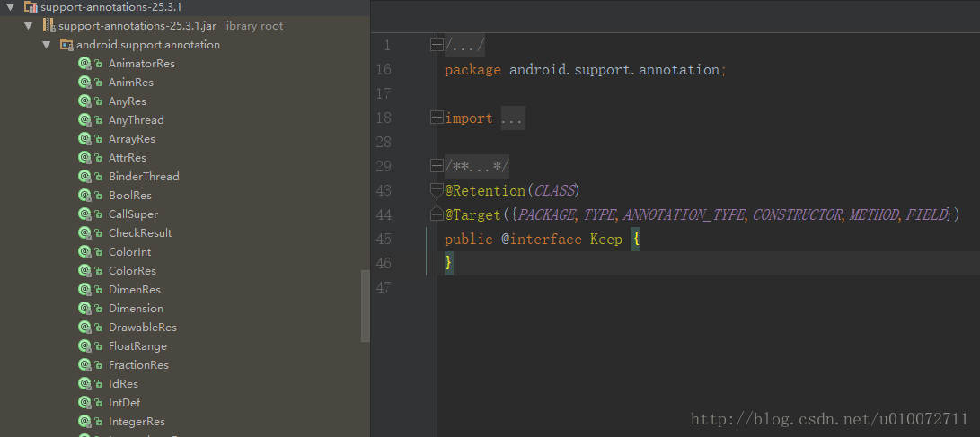The width and height of the screenshot is (980, 437).
Task: Expand the folded import block
Action: (x=437, y=118)
